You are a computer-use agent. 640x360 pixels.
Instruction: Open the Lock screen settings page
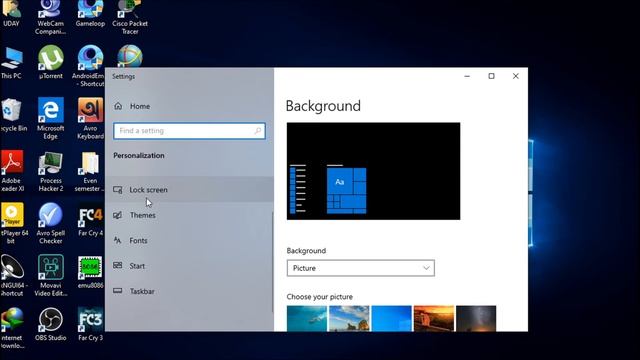point(189,190)
